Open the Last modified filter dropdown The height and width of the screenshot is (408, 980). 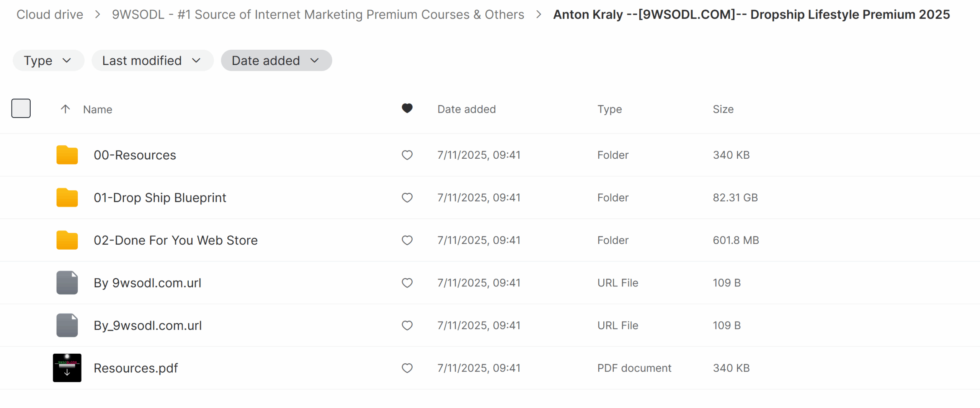coord(152,60)
